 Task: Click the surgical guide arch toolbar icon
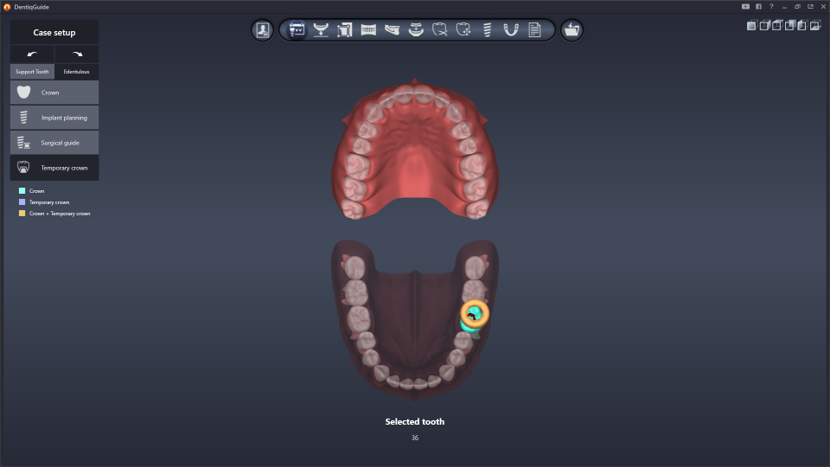[511, 30]
